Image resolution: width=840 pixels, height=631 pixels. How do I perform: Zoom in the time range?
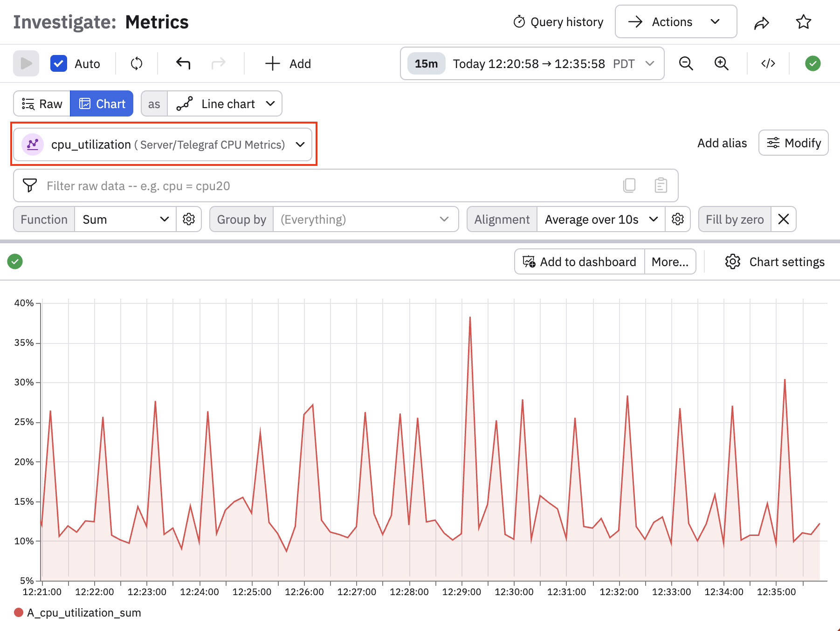click(721, 63)
